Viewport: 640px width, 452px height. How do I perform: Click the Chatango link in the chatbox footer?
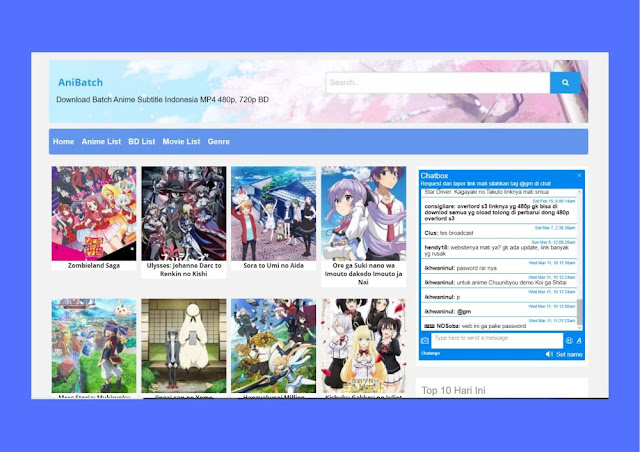(430, 353)
